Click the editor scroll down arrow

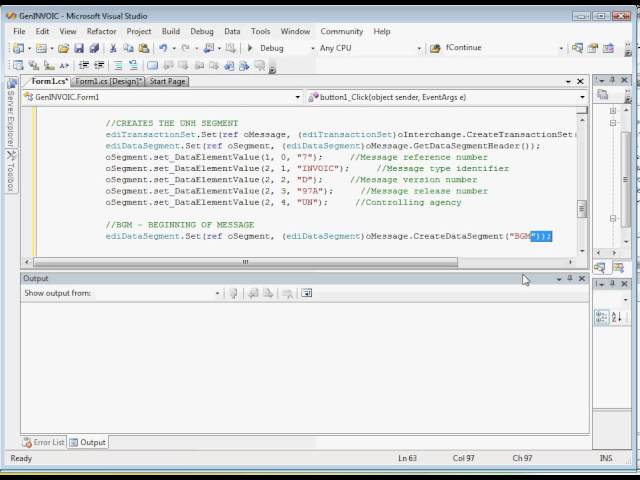click(x=582, y=251)
